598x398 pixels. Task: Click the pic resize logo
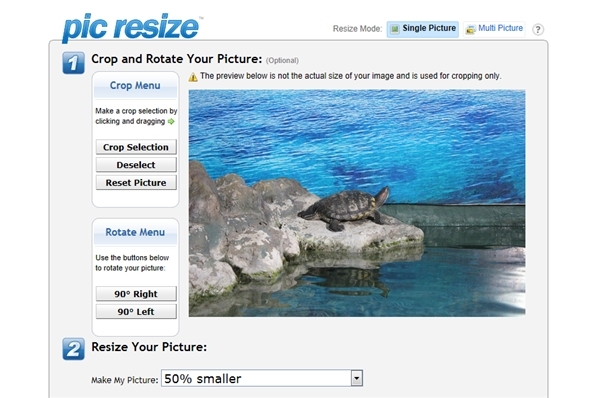coord(132,27)
